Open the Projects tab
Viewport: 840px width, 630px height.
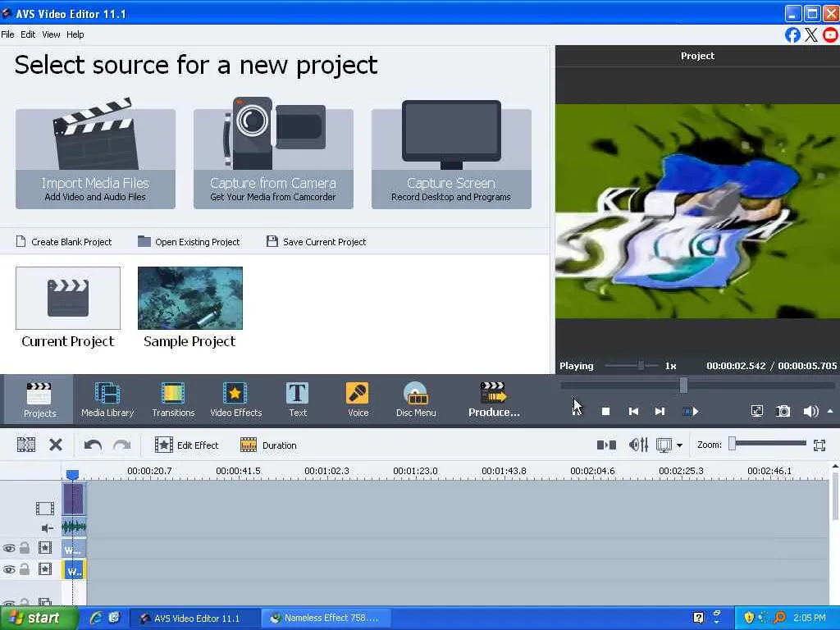click(x=39, y=399)
